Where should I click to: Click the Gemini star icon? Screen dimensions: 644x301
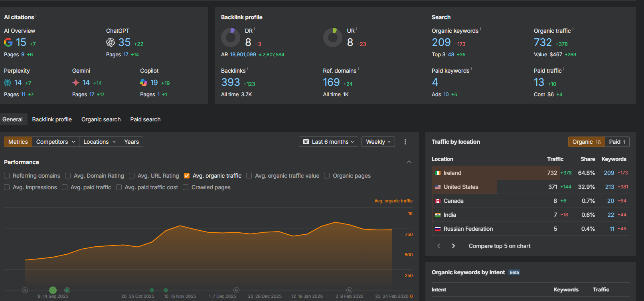(76, 83)
